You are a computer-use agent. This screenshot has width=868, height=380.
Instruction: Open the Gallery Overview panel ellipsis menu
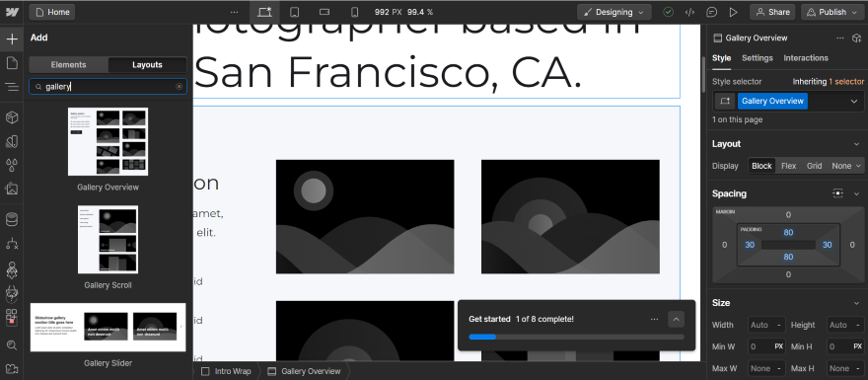[839, 38]
